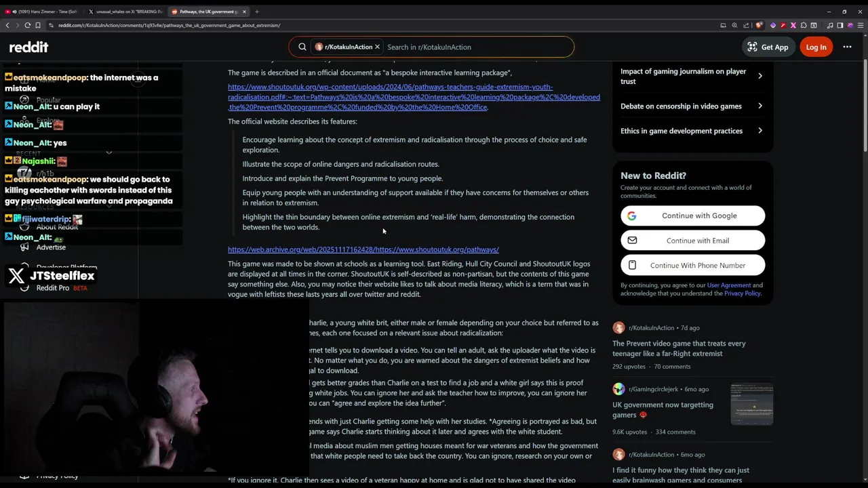Click the Google logo in Continue with Google

point(632,216)
